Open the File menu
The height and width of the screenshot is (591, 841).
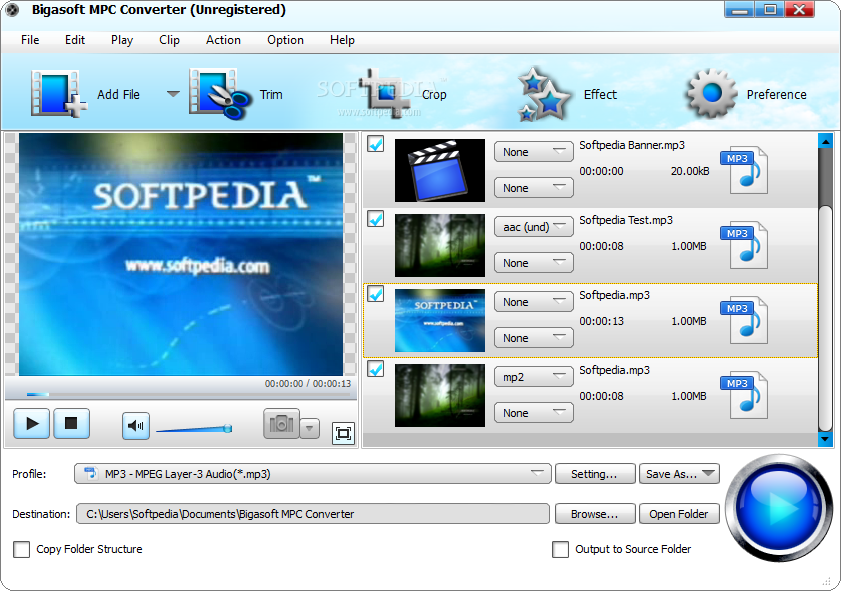30,40
